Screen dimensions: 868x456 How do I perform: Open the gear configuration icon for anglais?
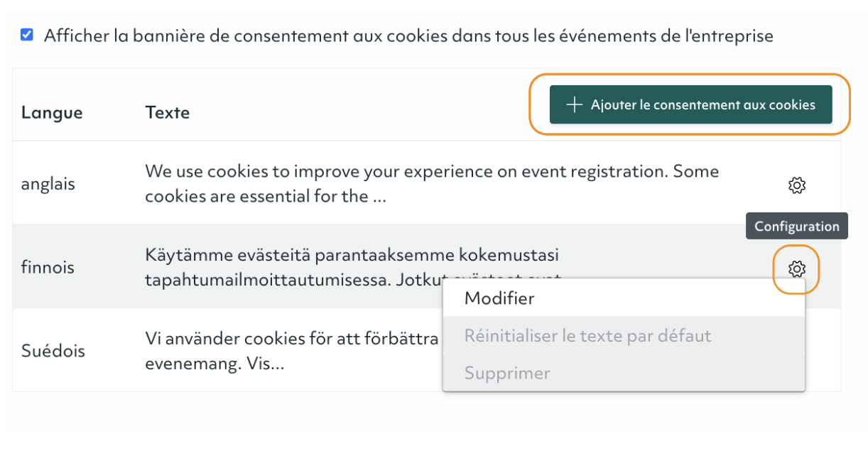point(797,185)
